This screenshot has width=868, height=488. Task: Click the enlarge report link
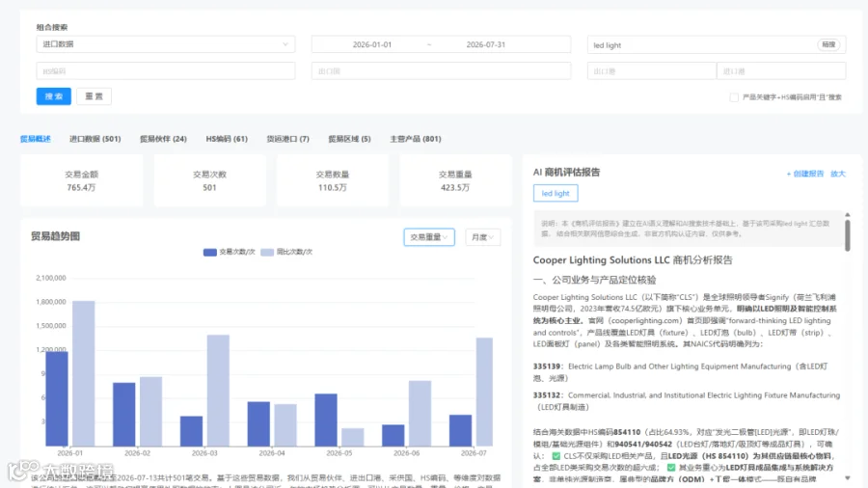837,174
